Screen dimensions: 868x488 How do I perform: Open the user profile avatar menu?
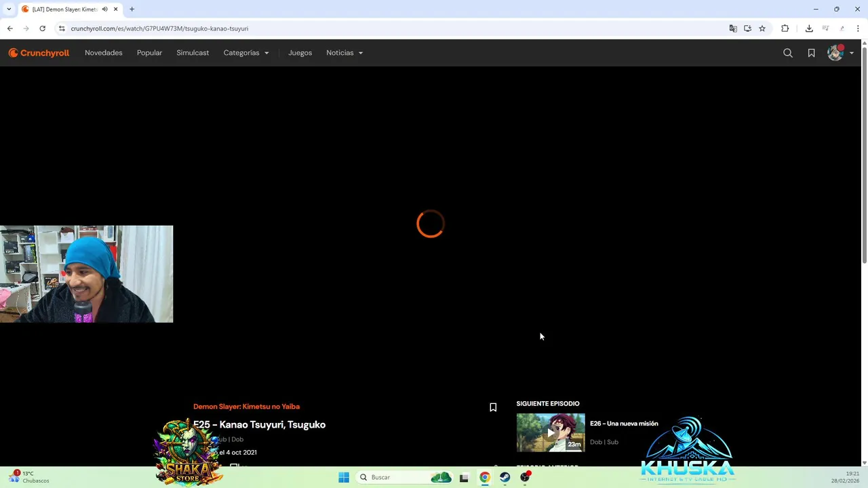click(x=835, y=53)
